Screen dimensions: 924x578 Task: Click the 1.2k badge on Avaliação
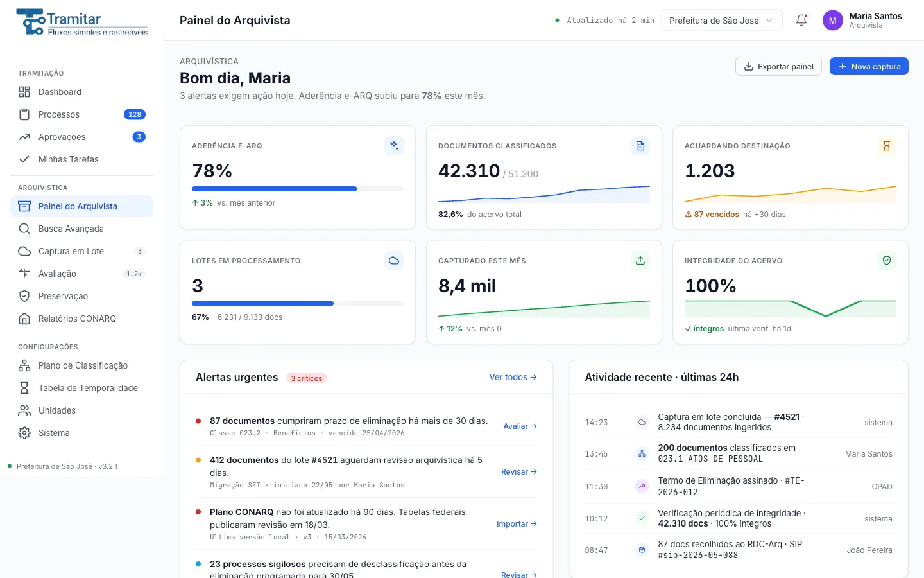134,274
